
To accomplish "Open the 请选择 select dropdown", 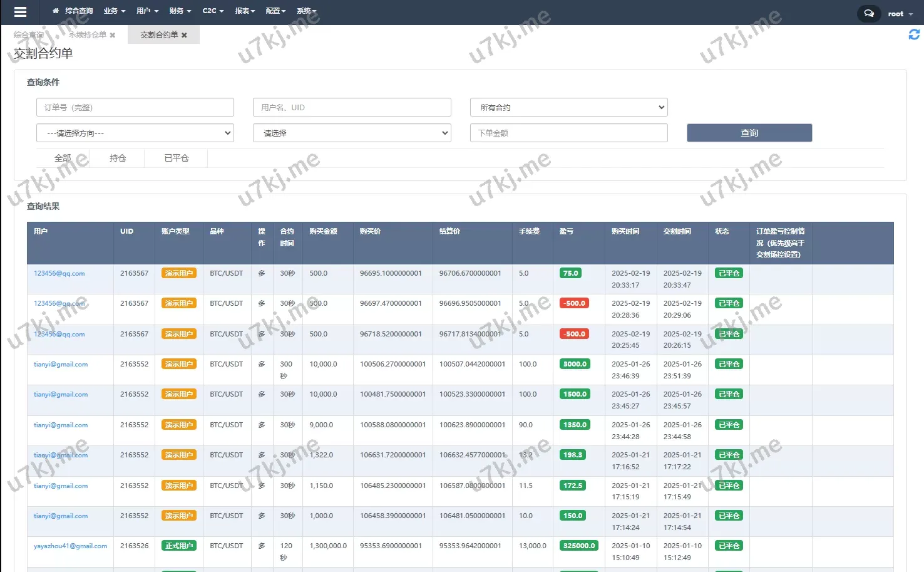I will click(352, 133).
